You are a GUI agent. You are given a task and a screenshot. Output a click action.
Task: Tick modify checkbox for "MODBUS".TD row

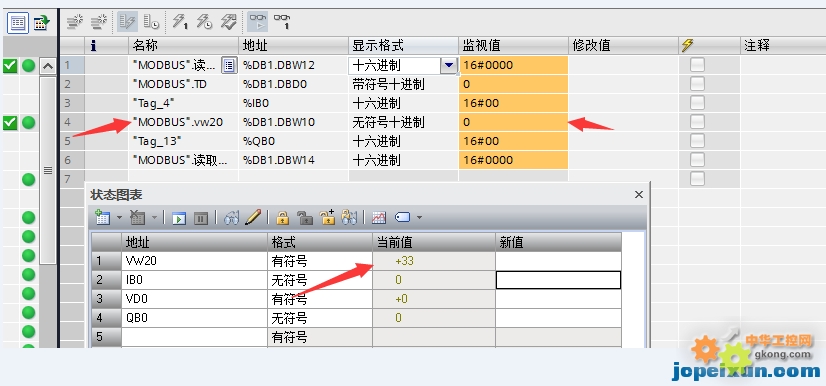tap(697, 84)
